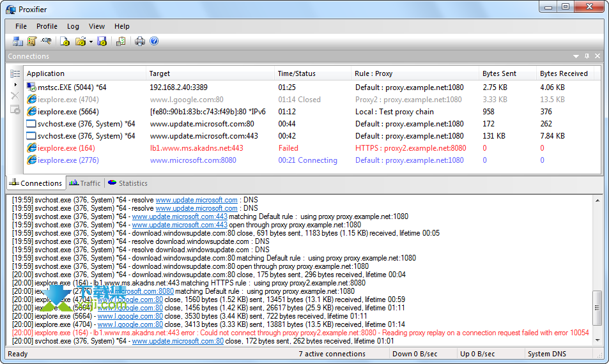Viewport: 609px width, 364px height.
Task: Click bottom window icon in connections sidebar
Action: point(15,110)
